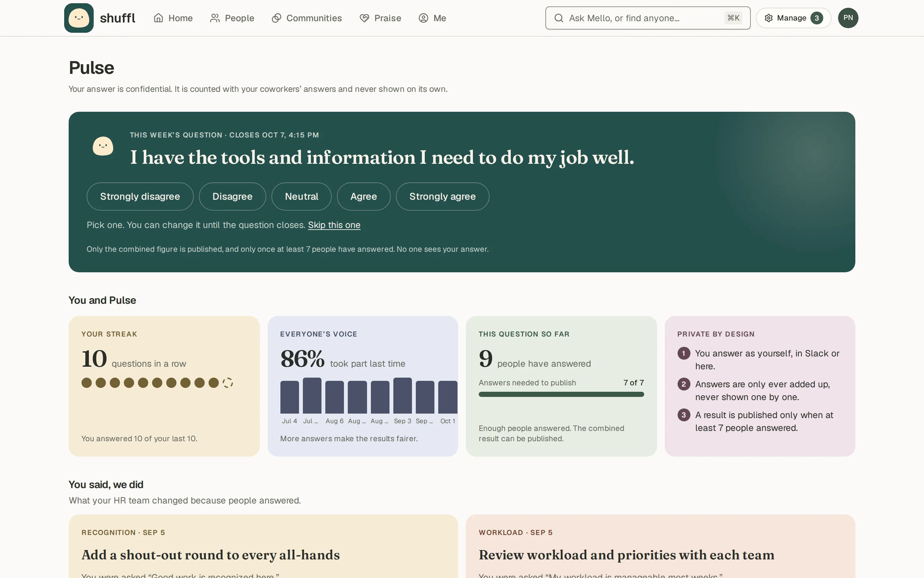Click the Oct 1 participation bar
This screenshot has height=578, width=924.
point(448,397)
